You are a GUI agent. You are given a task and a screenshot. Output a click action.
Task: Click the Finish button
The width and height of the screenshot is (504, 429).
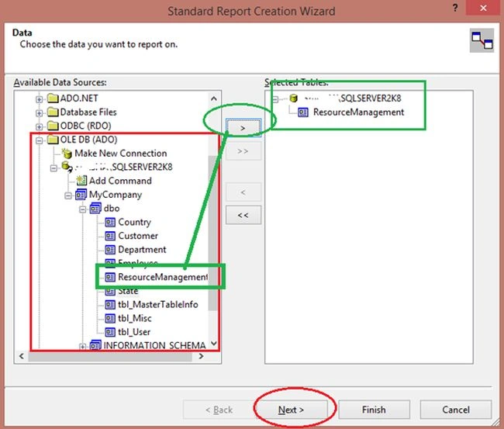374,410
